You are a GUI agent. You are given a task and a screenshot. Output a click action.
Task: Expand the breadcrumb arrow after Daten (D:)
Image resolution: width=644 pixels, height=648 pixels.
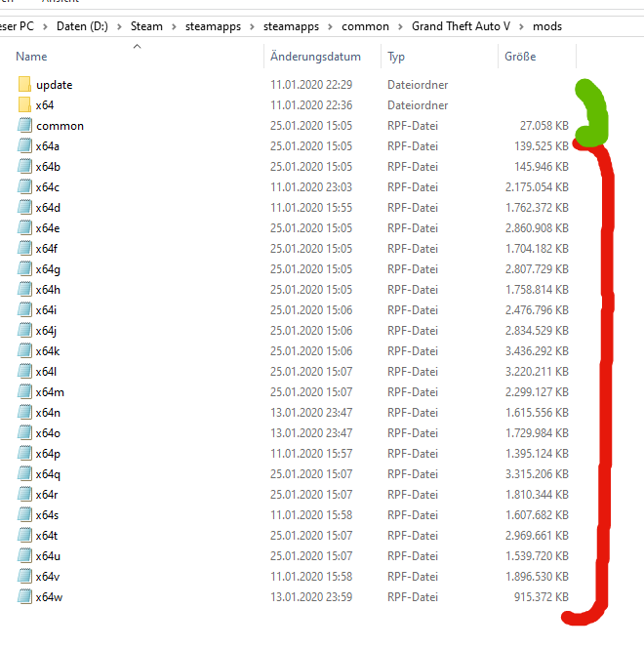click(119, 27)
